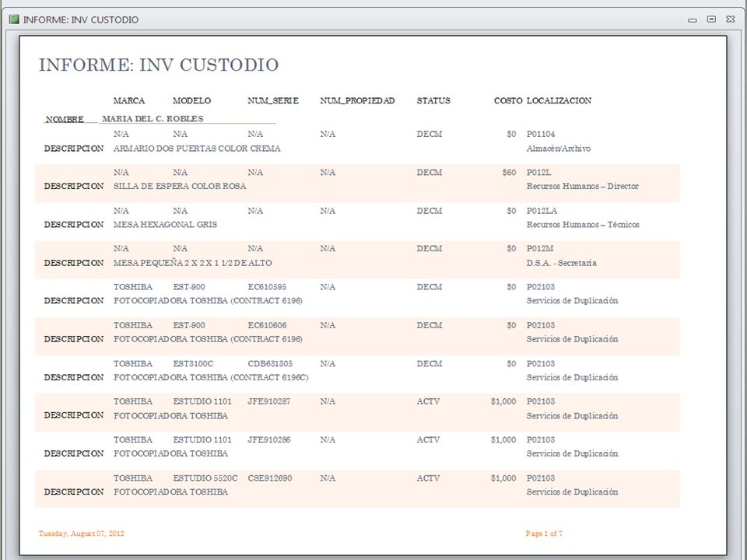
Task: Select the name MARIA DEL C. ROBLES
Action: 153,118
